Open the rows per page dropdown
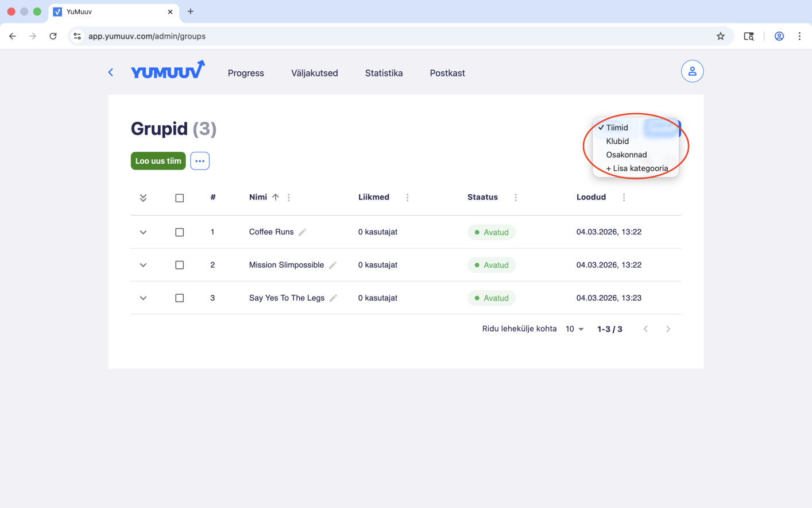The height and width of the screenshot is (508, 812). pos(574,329)
